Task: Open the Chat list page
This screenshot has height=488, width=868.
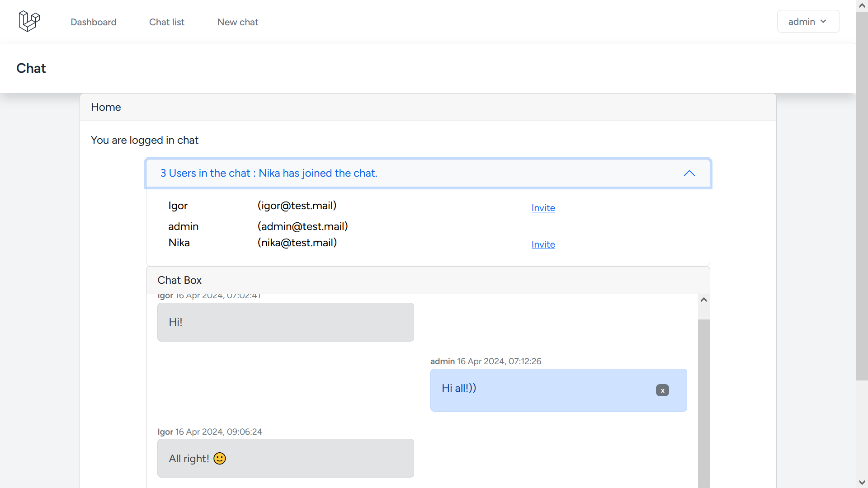Action: [x=167, y=22]
